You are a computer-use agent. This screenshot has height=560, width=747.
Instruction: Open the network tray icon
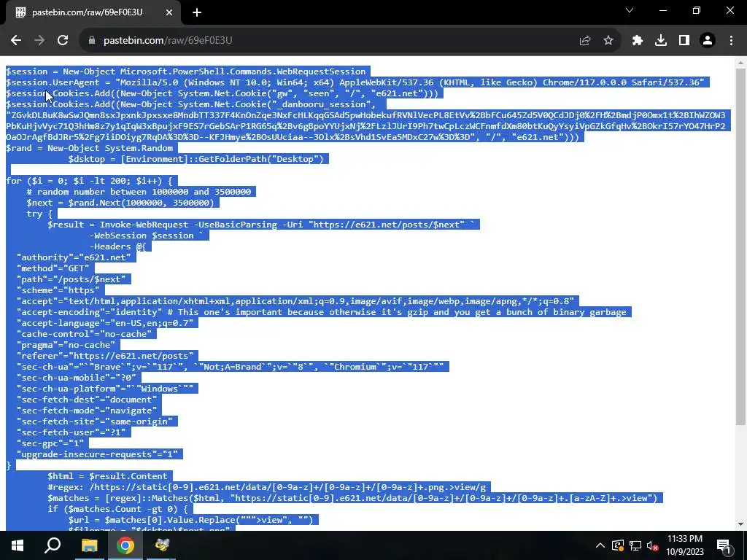coord(635,545)
